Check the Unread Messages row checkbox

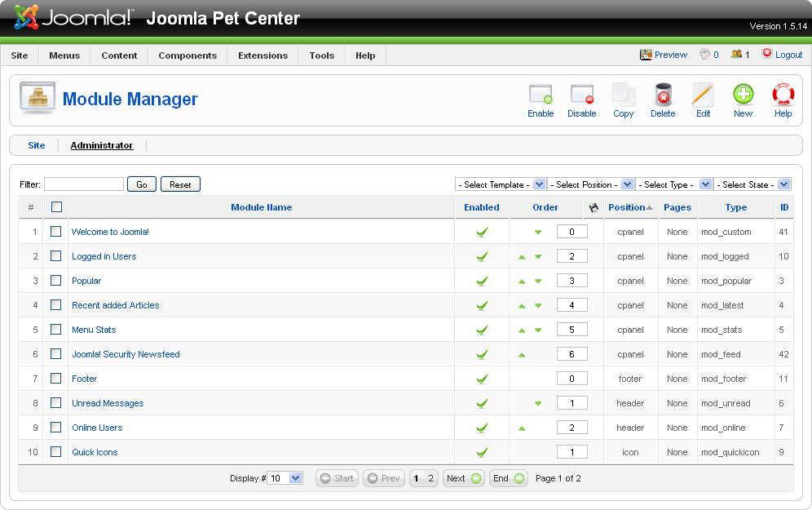pyautogui.click(x=56, y=402)
